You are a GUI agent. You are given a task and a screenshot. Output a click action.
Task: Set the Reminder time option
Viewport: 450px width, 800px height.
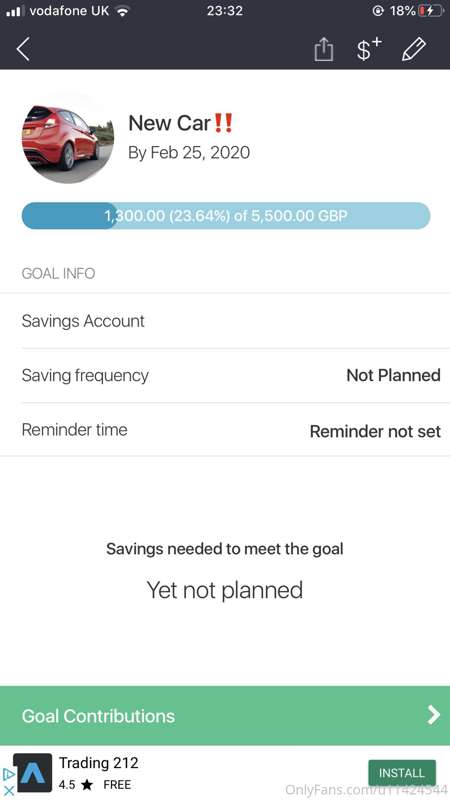tap(225, 430)
